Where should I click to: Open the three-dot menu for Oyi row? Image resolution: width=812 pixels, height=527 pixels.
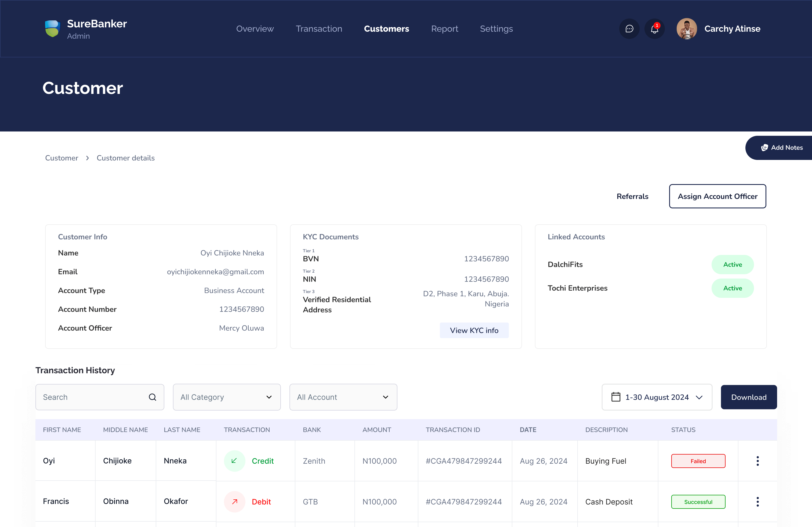coord(757,461)
